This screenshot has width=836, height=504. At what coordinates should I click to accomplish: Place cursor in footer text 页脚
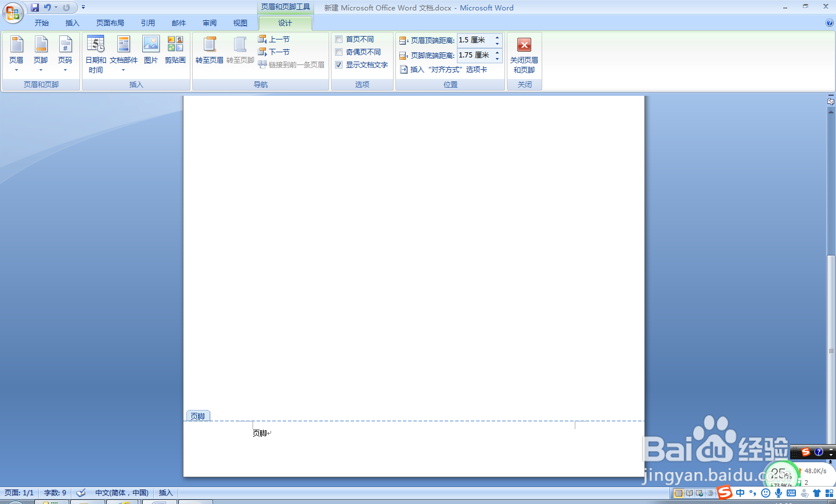(x=260, y=433)
